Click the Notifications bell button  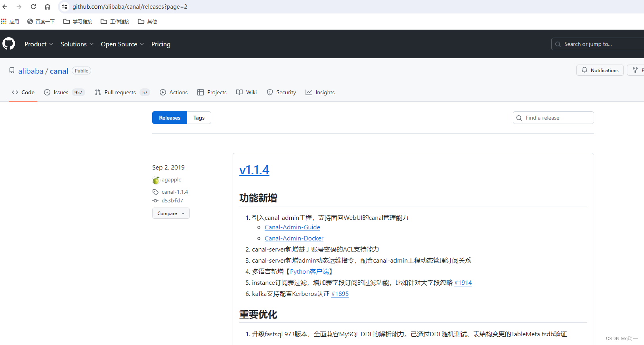pyautogui.click(x=600, y=70)
